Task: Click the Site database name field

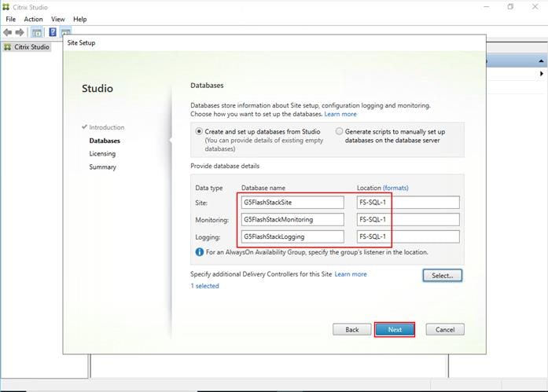Action: click(x=292, y=203)
